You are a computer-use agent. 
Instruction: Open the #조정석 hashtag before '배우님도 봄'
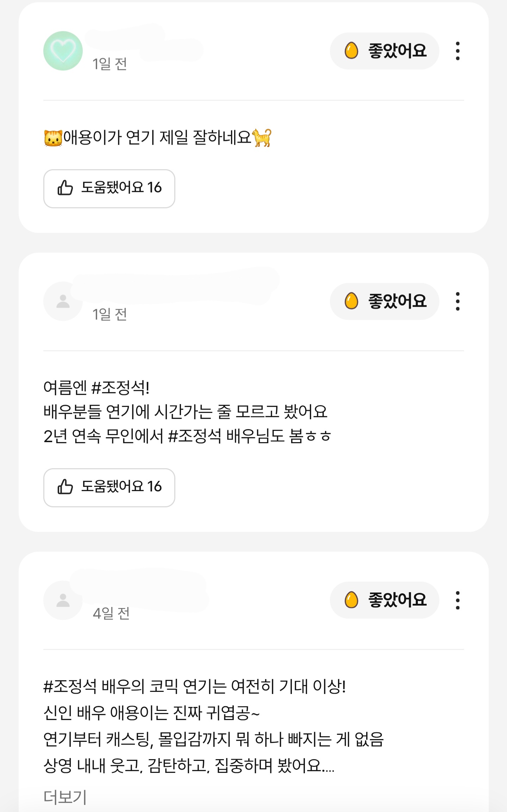[195, 436]
